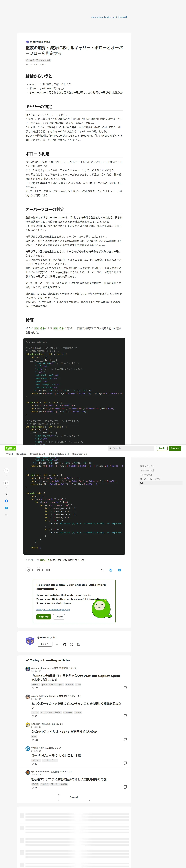Stock the article using the sidebar stock icon
Screen dimensions: 186x868
(6, 483)
